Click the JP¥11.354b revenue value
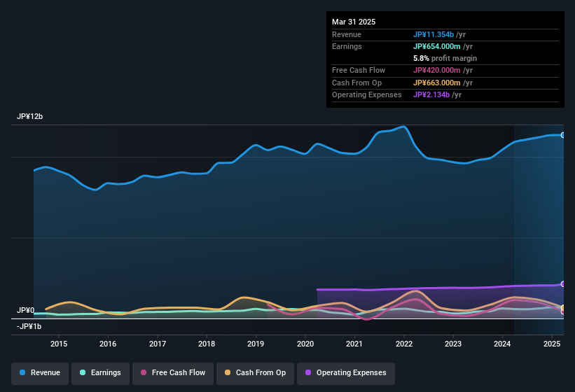Screen dimensions: 575x392 coord(434,34)
